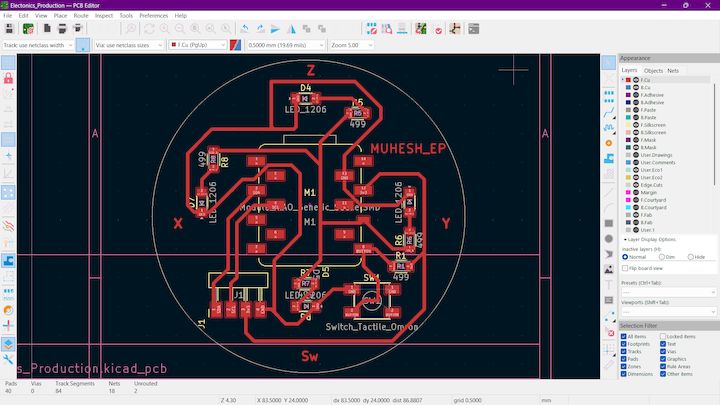Open the Footprint Library Browser icon
This screenshot has width=720, height=405.
pyautogui.click(x=387, y=29)
